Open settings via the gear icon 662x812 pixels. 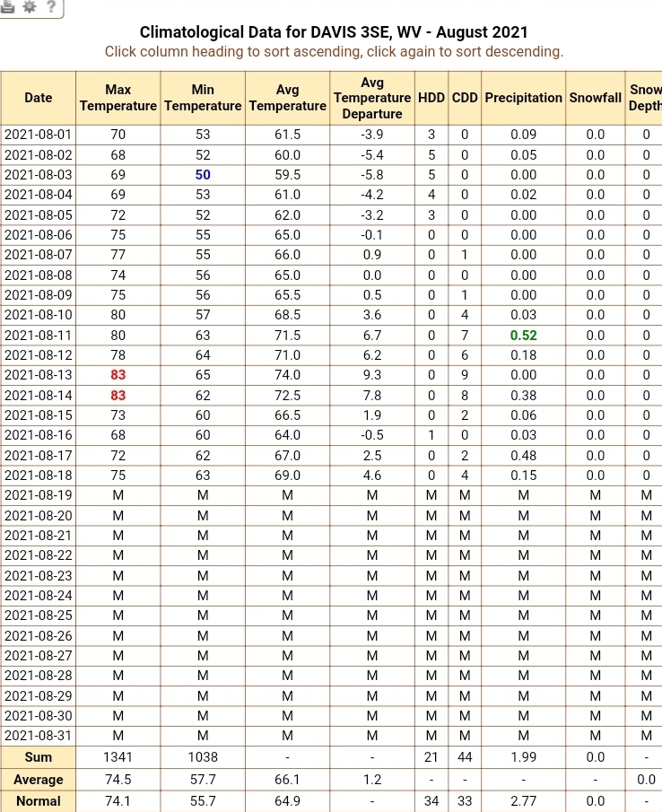click(x=30, y=6)
